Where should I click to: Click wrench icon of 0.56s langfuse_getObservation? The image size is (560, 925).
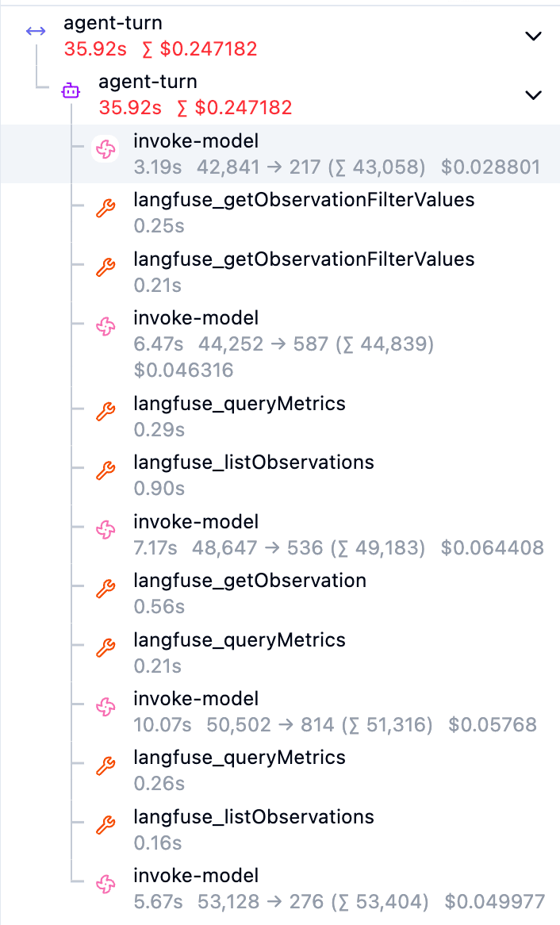[x=105, y=589]
